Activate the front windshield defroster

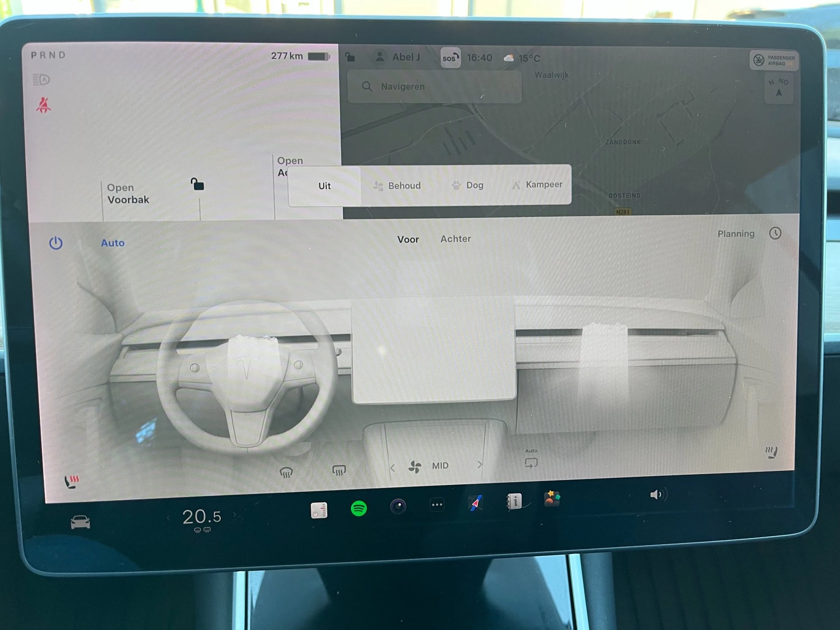[x=287, y=472]
